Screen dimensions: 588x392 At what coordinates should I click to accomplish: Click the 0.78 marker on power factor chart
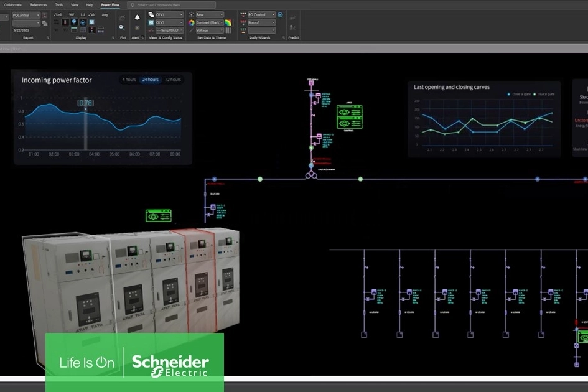tap(86, 103)
